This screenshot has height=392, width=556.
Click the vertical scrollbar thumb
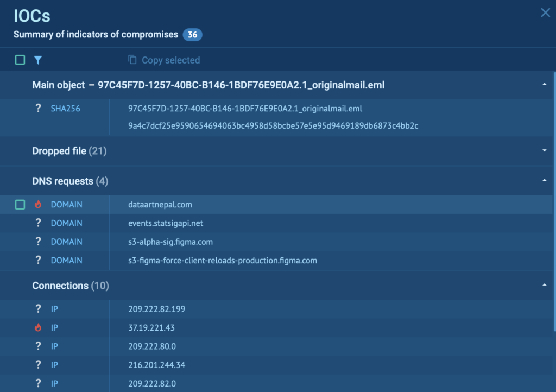(x=554, y=202)
